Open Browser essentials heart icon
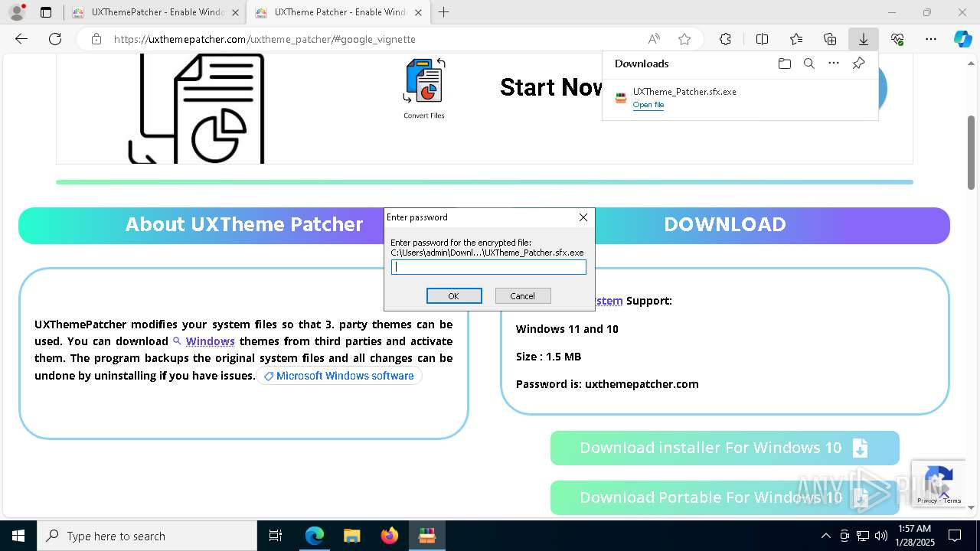This screenshot has height=551, width=980. coord(897,39)
